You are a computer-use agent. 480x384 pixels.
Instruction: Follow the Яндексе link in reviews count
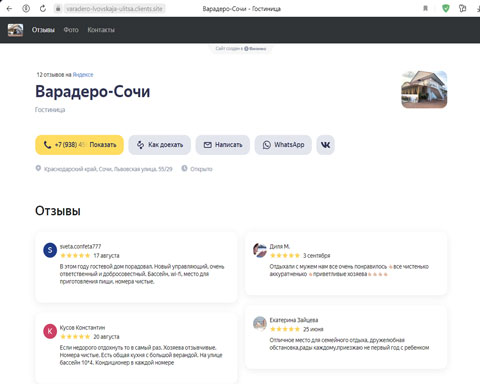click(83, 75)
